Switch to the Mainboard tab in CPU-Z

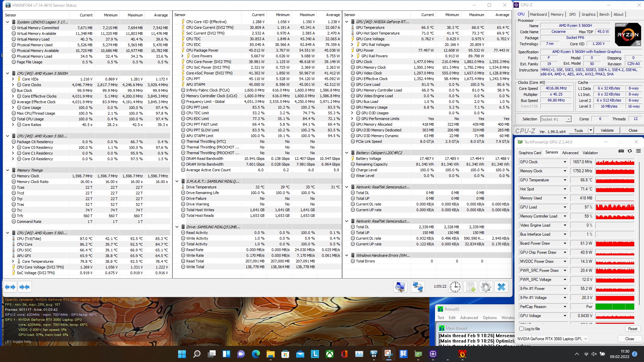538,14
